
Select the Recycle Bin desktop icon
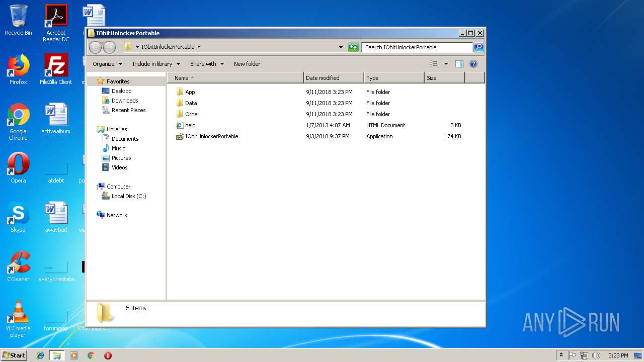click(18, 21)
